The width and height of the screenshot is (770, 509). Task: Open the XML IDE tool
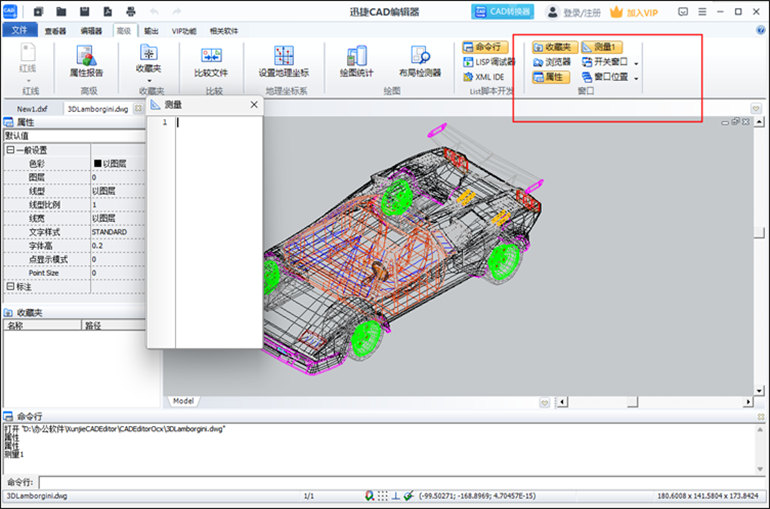point(484,77)
